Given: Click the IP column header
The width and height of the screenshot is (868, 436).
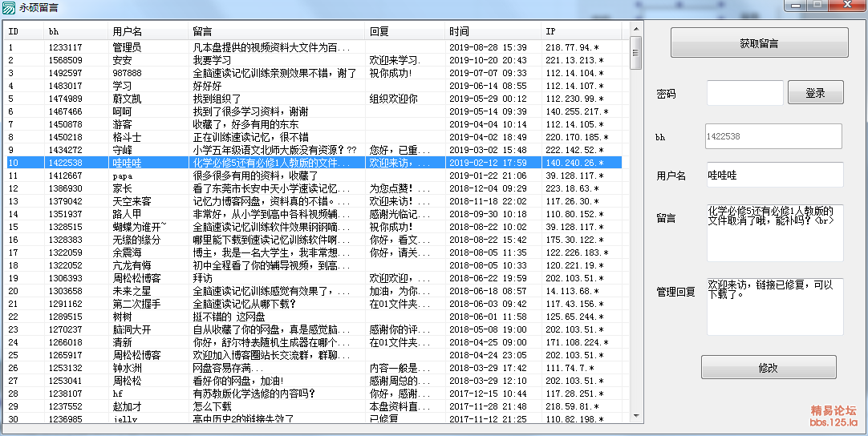Looking at the screenshot, I should pyautogui.click(x=582, y=31).
